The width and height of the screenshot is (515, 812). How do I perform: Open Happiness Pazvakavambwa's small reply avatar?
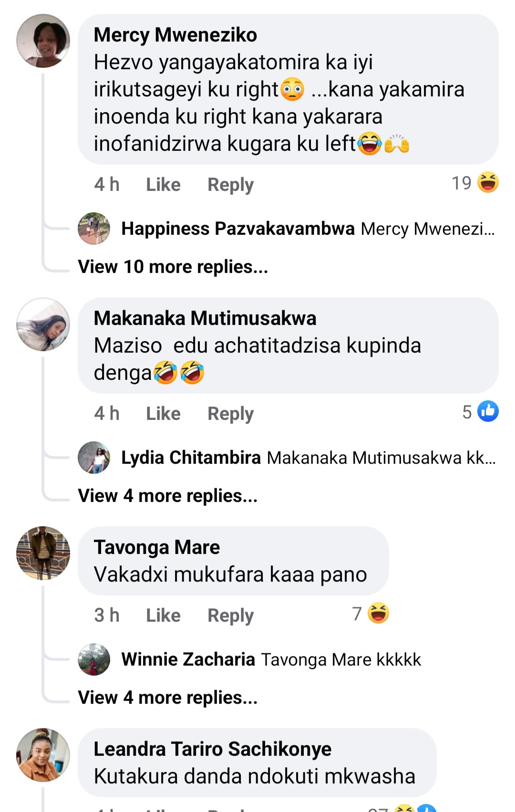[x=94, y=229]
